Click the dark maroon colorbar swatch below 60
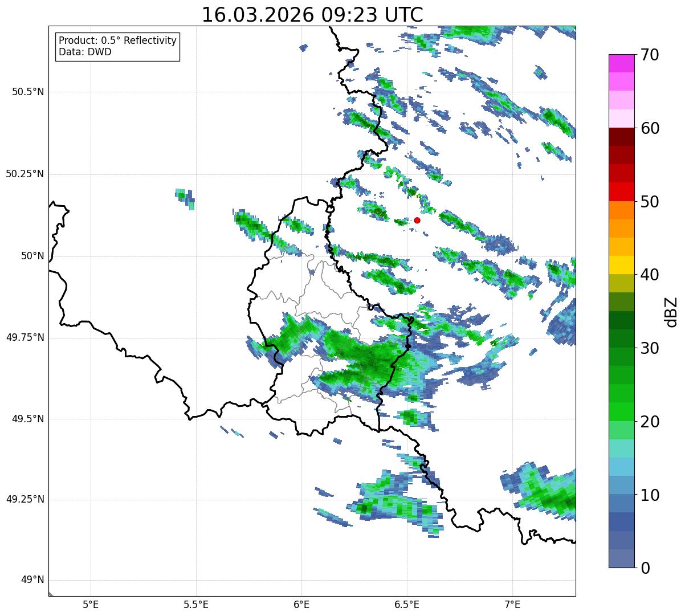Image resolution: width=685 pixels, height=616 pixels. 622,137
